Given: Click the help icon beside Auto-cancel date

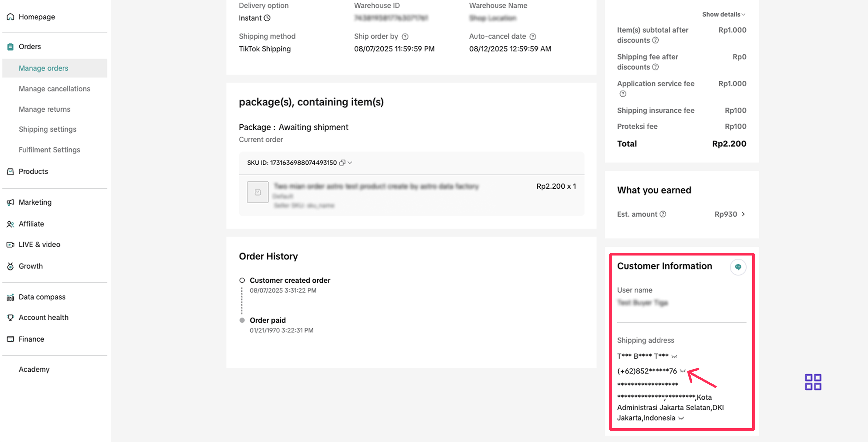Looking at the screenshot, I should pos(532,37).
